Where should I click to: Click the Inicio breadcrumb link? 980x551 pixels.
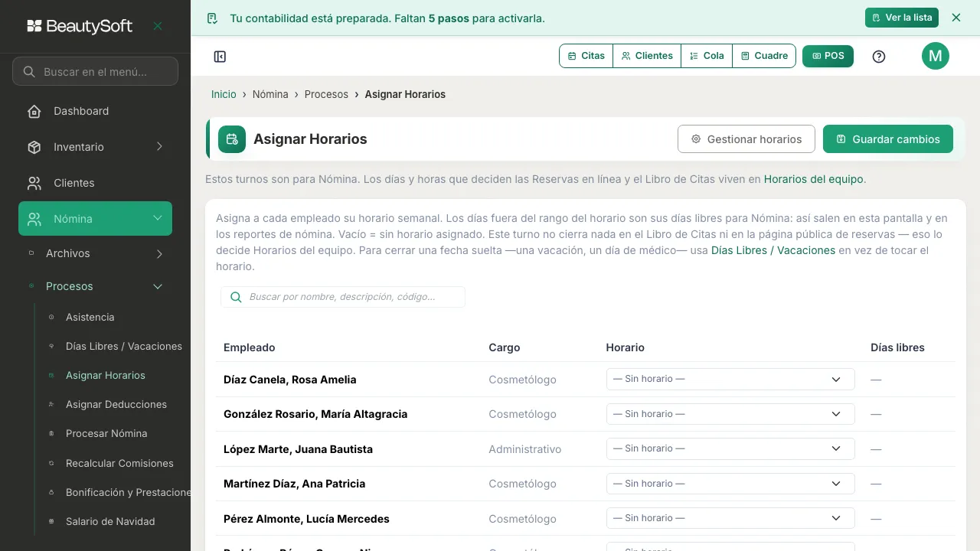click(x=224, y=94)
